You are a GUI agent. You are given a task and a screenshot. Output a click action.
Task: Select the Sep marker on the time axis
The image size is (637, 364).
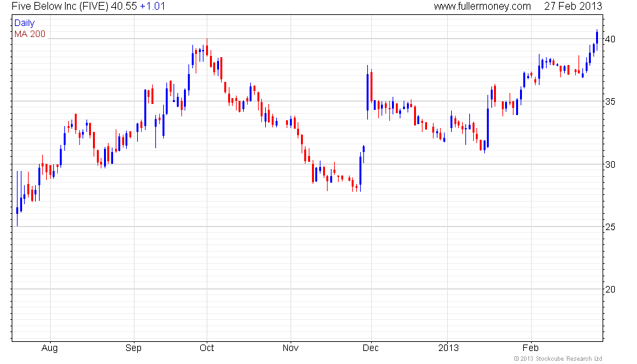[x=133, y=348]
